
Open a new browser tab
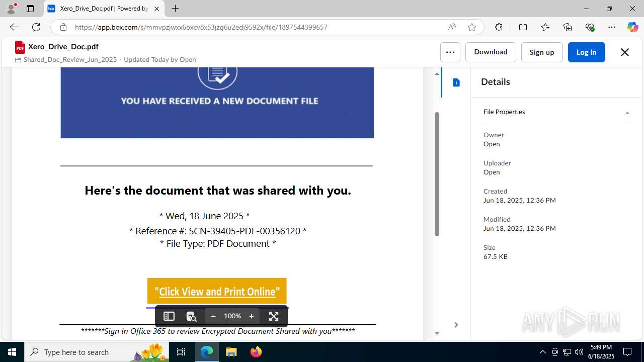pyautogui.click(x=175, y=9)
